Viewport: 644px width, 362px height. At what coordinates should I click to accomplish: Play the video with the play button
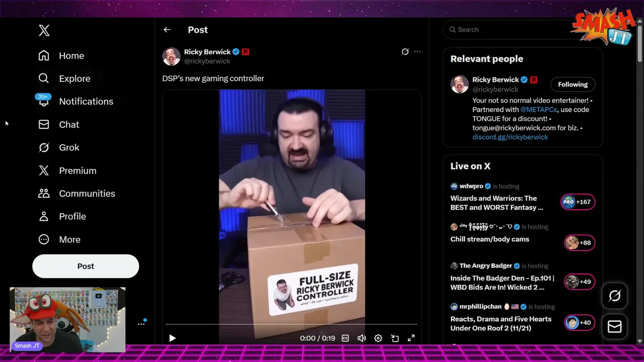pyautogui.click(x=172, y=338)
